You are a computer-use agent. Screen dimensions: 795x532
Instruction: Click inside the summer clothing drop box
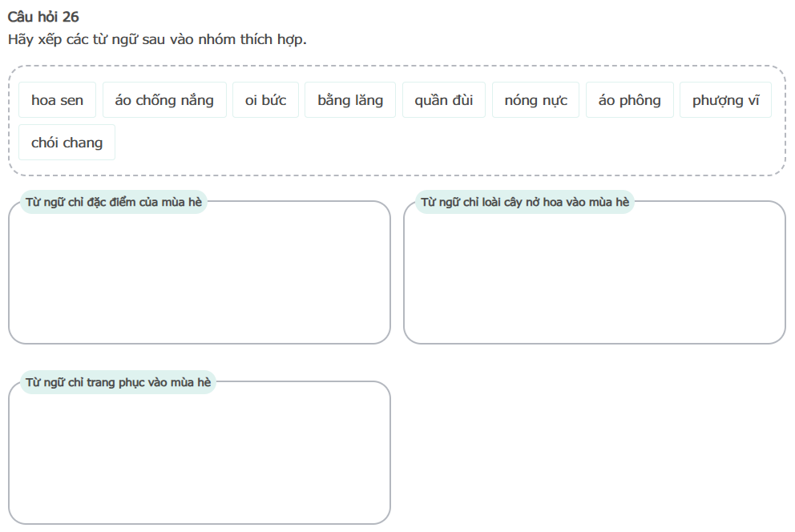[199, 457]
